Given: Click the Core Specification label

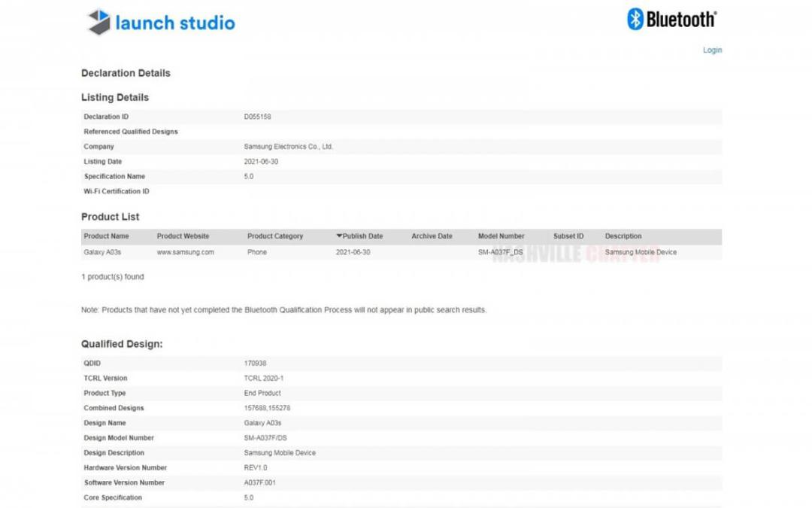Looking at the screenshot, I should [112, 497].
